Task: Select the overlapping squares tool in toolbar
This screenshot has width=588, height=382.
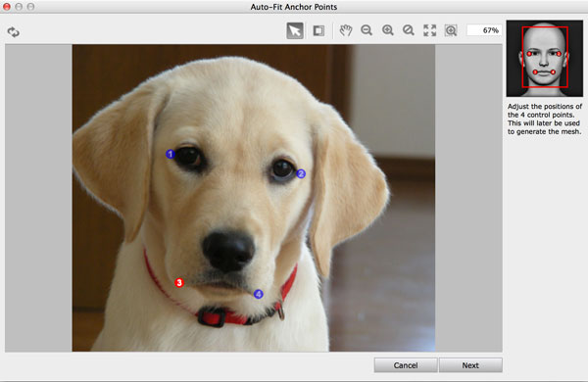Action: tap(318, 30)
